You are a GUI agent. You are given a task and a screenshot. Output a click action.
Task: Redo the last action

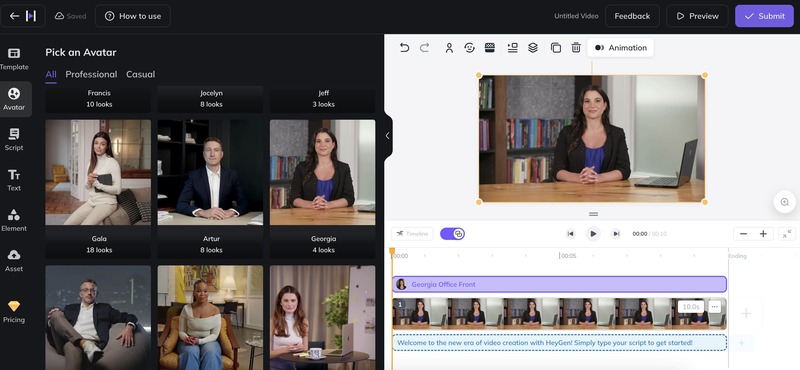point(424,48)
